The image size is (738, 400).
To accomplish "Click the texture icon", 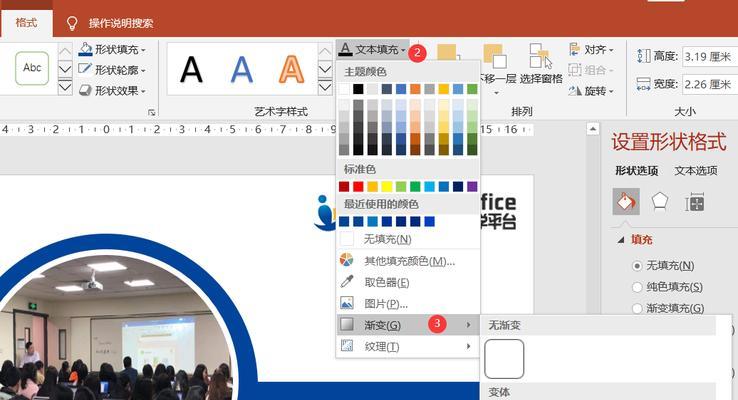I will [x=347, y=346].
